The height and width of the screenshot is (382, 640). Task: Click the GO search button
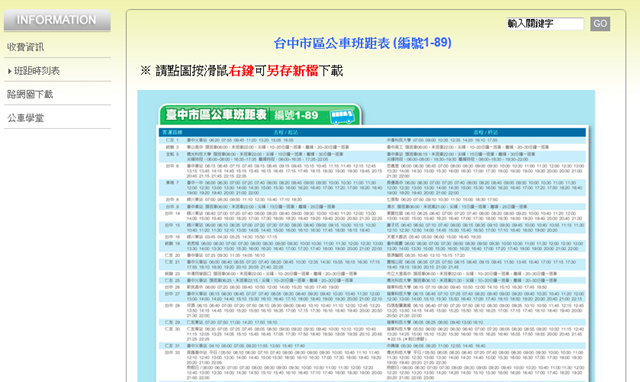click(x=600, y=24)
